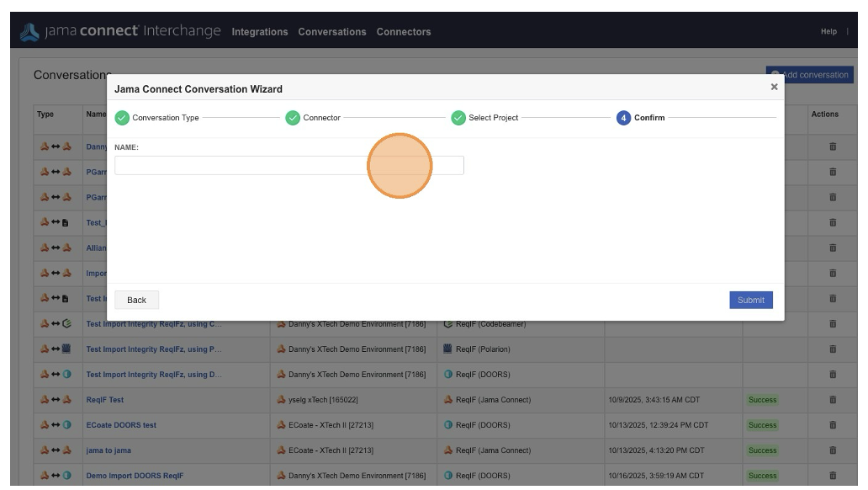The width and height of the screenshot is (868, 490).
Task: Open Test Import Integrity ReqIFz using P… conversation
Action: 154,349
